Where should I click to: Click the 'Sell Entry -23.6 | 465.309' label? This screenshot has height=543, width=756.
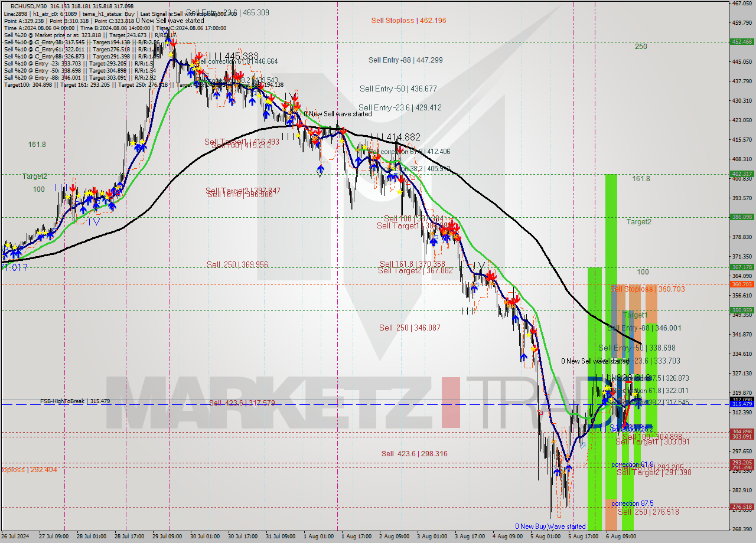pos(228,12)
